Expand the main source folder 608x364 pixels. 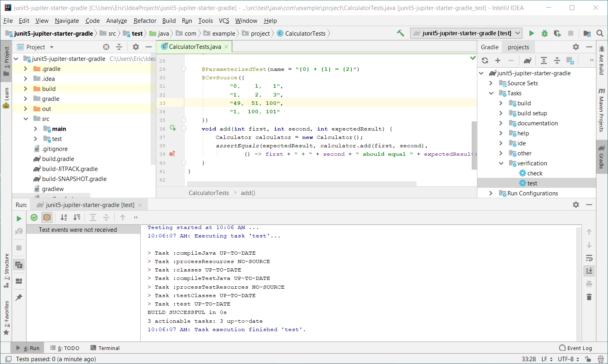pyautogui.click(x=36, y=129)
